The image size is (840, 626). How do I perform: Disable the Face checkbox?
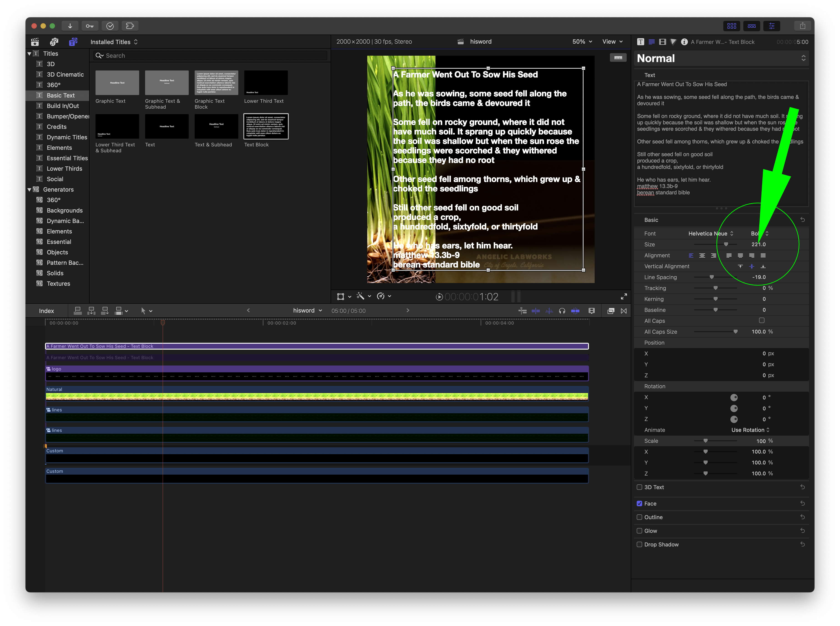pos(639,504)
